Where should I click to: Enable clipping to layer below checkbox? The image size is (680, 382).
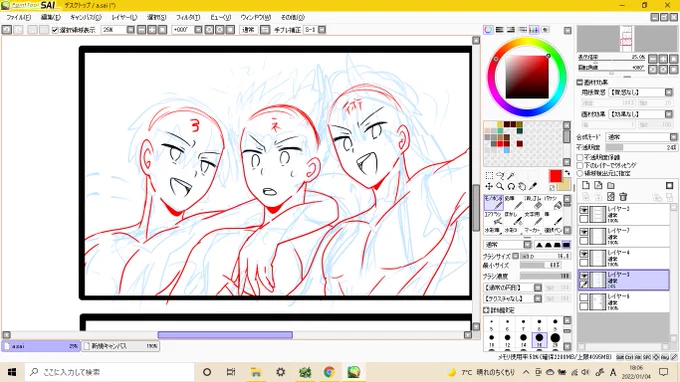[x=580, y=165]
